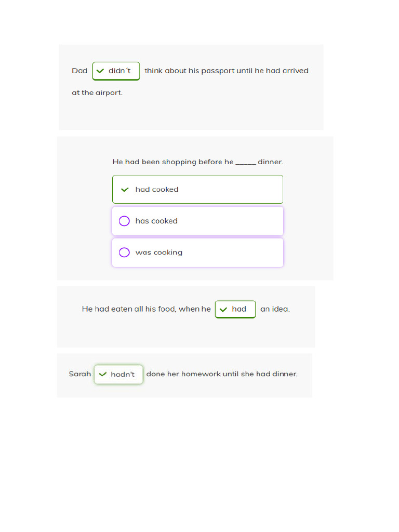399x532 pixels.
Task: Choose the "was cooking" radio circle
Action: [x=124, y=252]
